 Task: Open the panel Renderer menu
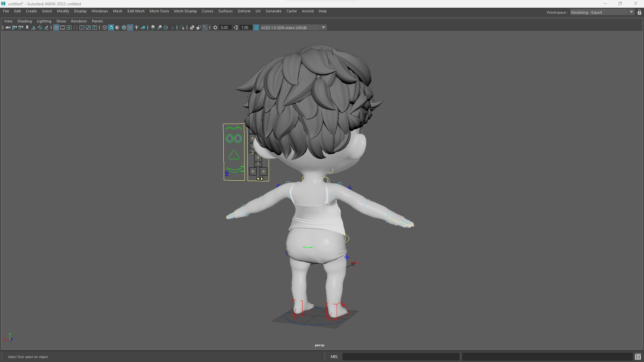(79, 21)
